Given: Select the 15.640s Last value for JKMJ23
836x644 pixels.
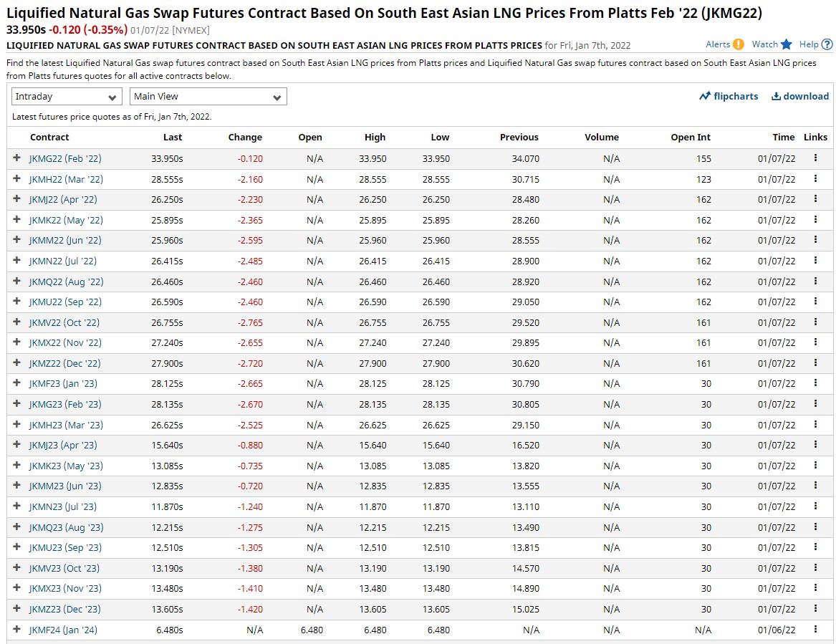Looking at the screenshot, I should [167, 446].
